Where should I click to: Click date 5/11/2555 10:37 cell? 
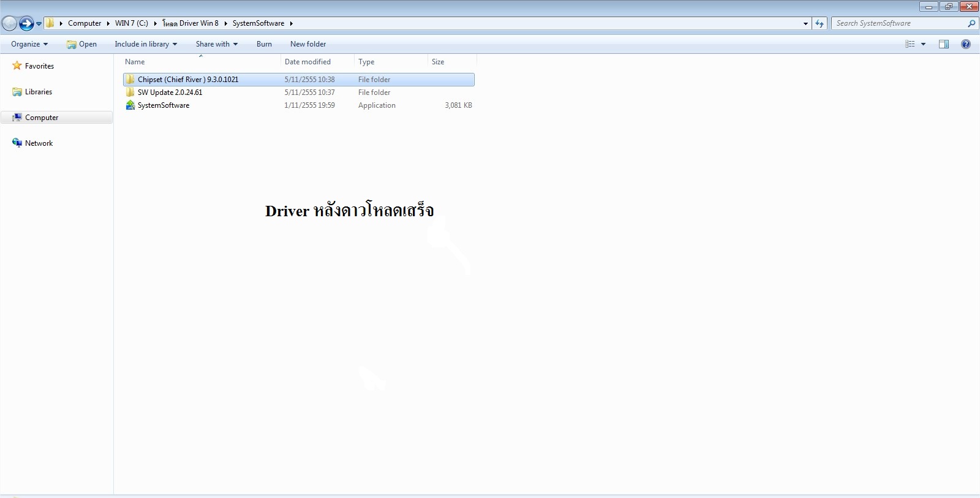[309, 92]
